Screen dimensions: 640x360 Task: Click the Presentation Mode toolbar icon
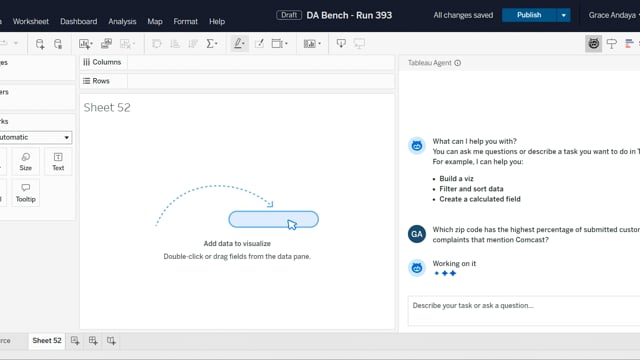[x=359, y=44]
